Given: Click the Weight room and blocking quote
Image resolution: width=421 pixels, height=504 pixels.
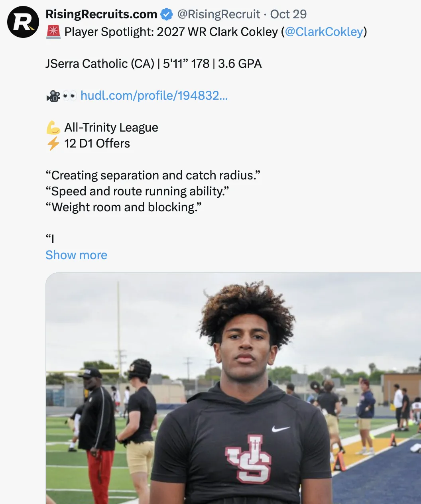Looking at the screenshot, I should pos(124,207).
